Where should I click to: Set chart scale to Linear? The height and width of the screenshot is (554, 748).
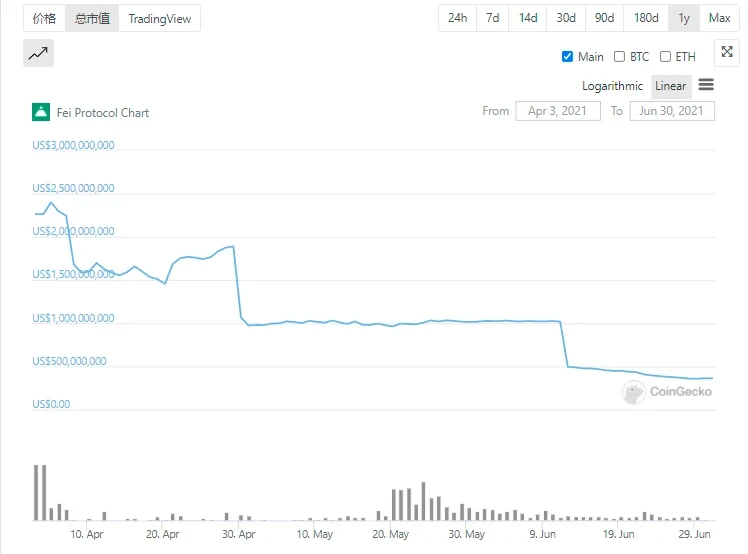tap(671, 86)
